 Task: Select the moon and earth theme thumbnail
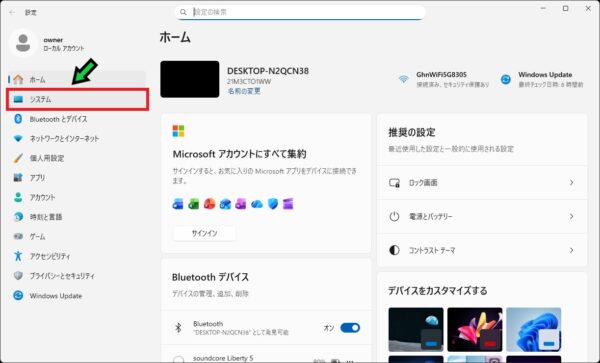point(416,329)
